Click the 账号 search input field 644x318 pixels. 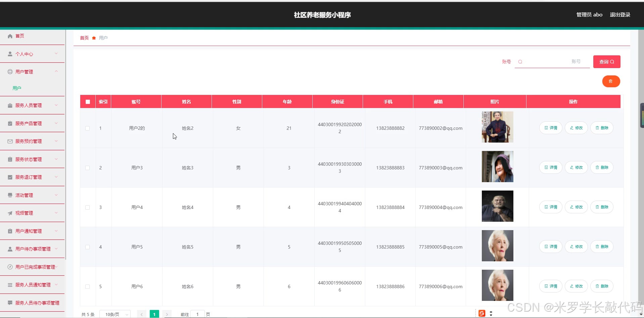(552, 62)
